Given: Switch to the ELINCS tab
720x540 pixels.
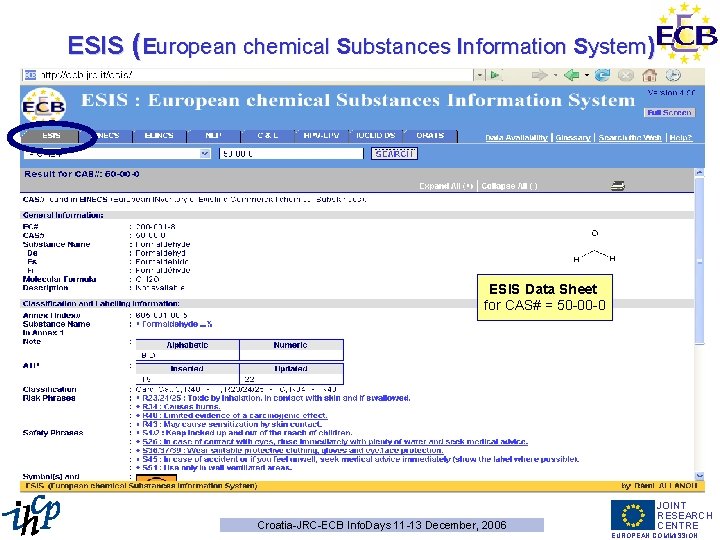Looking at the screenshot, I should click(x=159, y=135).
